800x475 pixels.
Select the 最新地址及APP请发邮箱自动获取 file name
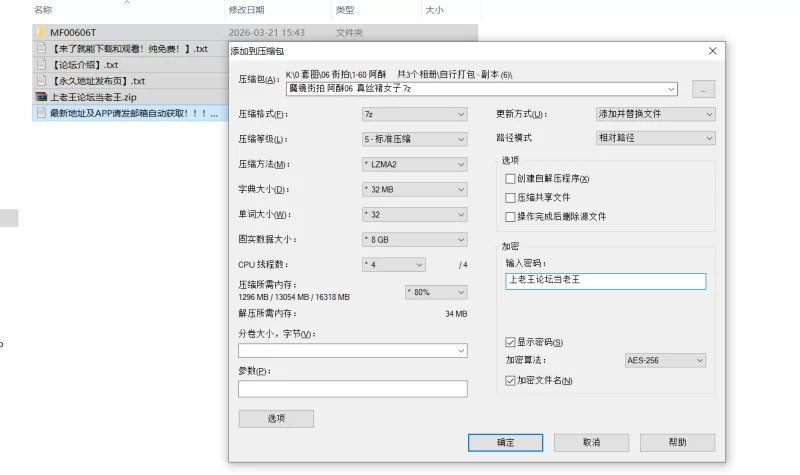[x=134, y=113]
